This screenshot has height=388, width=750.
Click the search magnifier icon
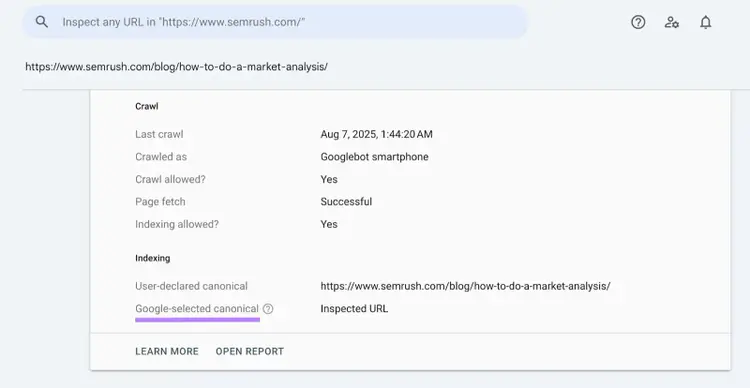[x=42, y=22]
